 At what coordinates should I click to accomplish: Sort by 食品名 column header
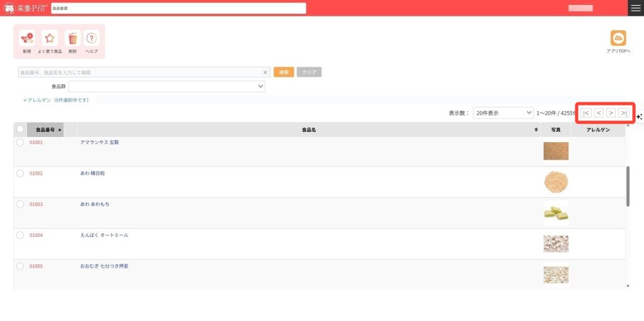click(308, 129)
